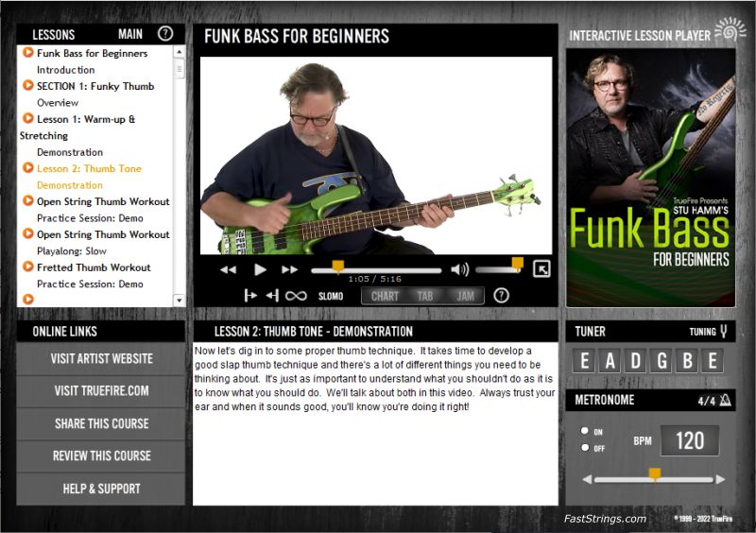This screenshot has width=756, height=533.
Task: Increase BPM with the slider's right arrow
Action: click(x=720, y=479)
